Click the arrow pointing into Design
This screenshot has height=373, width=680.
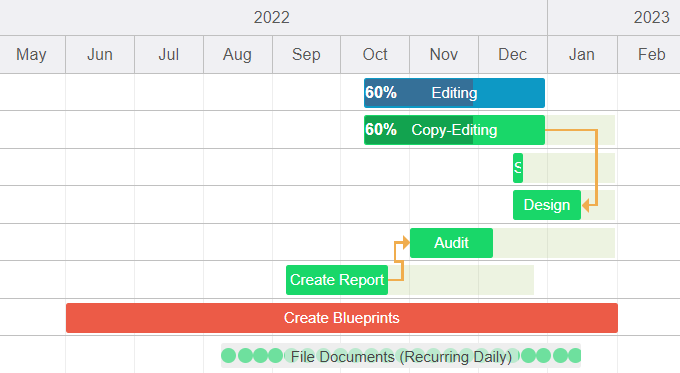coord(585,205)
